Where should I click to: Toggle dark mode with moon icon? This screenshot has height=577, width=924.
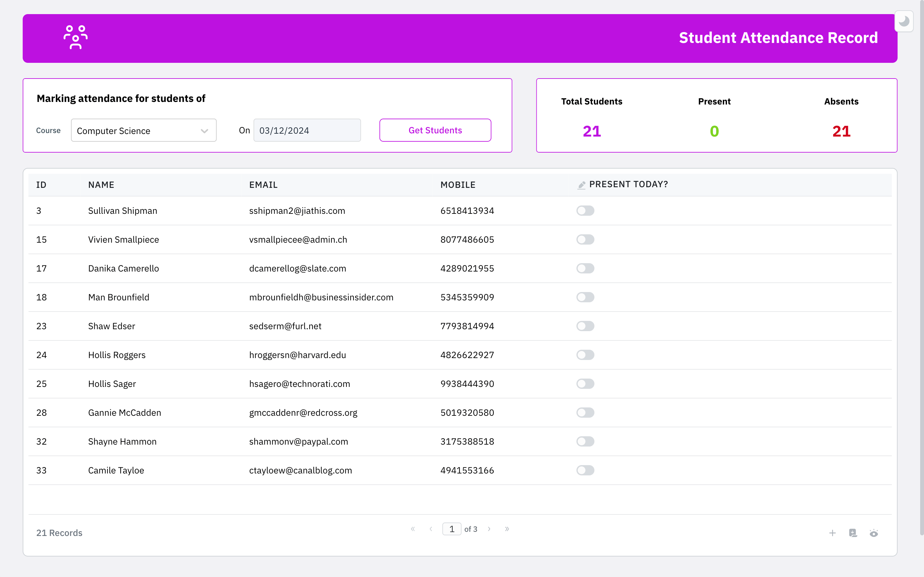point(903,21)
